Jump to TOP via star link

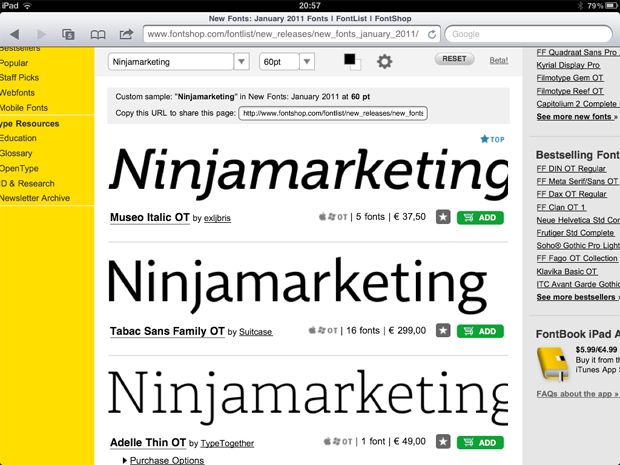point(492,139)
